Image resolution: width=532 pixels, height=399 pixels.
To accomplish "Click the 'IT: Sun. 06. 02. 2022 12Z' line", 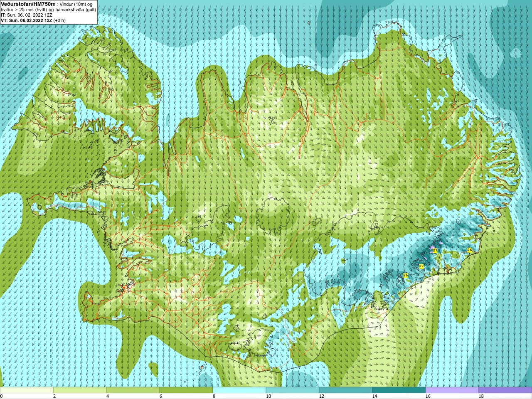I will pos(26,15).
